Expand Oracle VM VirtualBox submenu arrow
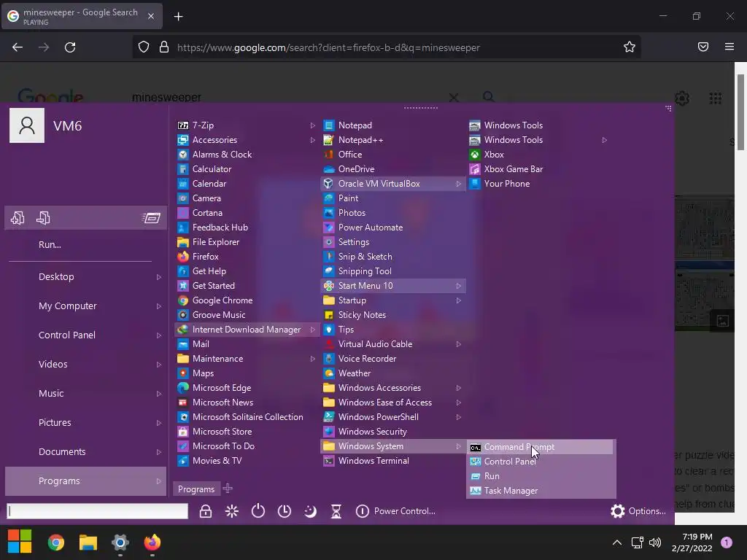 [x=458, y=184]
